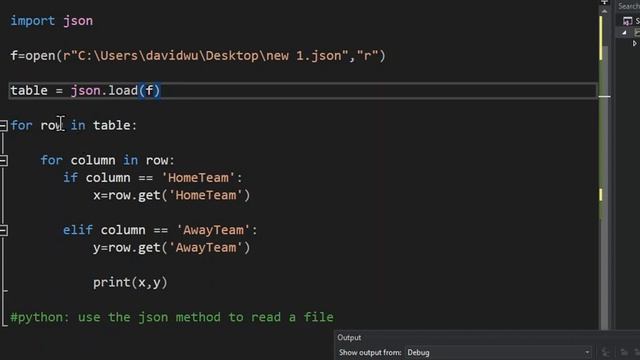Click 'json.load(f)' in the editor
This screenshot has height=360, width=640.
(116, 91)
